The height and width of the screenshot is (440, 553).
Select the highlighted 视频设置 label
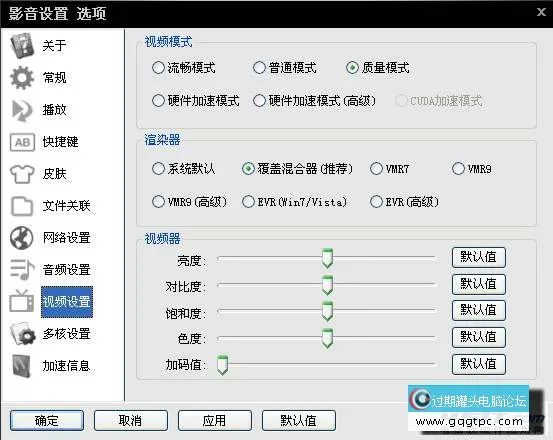[67, 302]
